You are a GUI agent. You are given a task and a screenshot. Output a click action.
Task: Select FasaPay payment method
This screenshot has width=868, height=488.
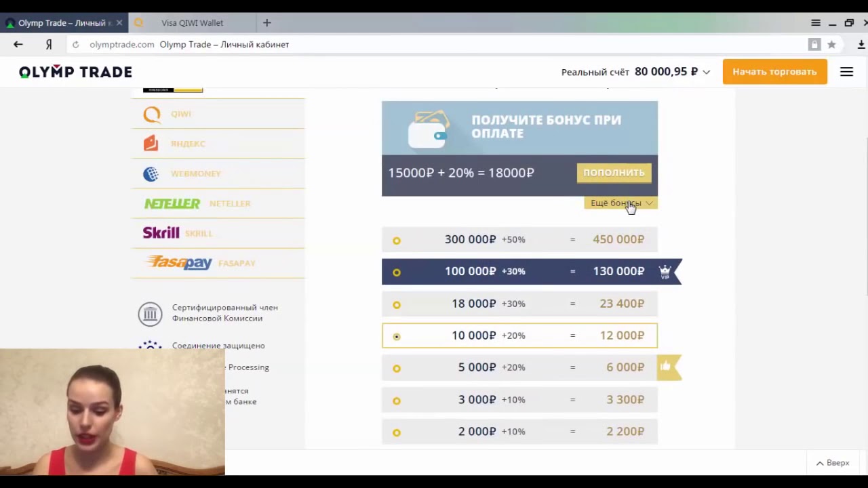[218, 263]
